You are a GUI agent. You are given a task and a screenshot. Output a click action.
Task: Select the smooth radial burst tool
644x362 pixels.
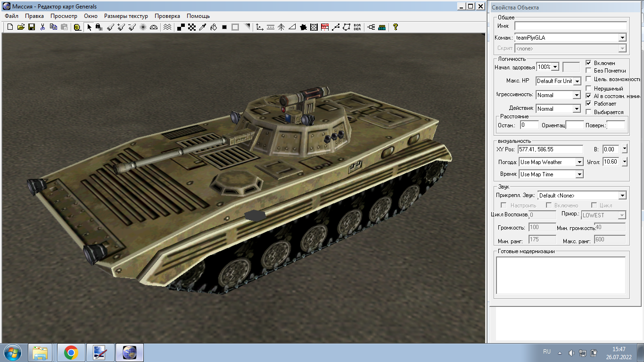[x=143, y=27]
